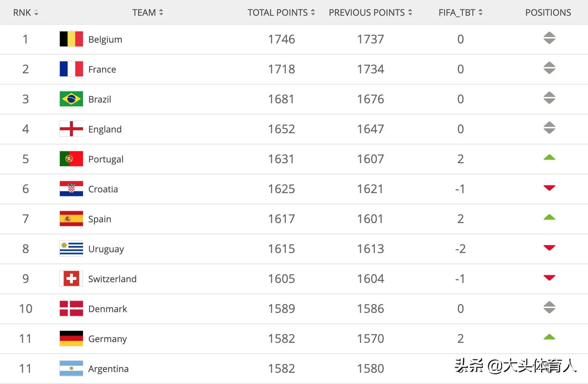This screenshot has height=384, width=588.
Task: Click Belgium's total points value 1746
Action: 281,39
